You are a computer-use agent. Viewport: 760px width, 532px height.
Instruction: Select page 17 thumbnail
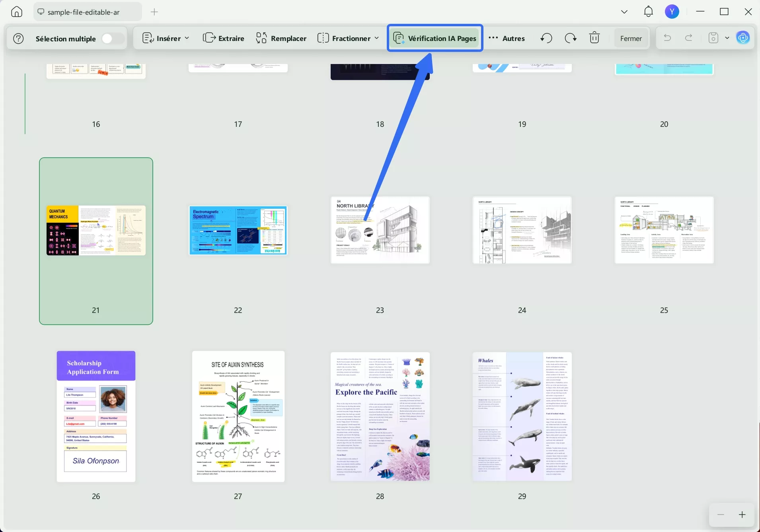(238, 68)
